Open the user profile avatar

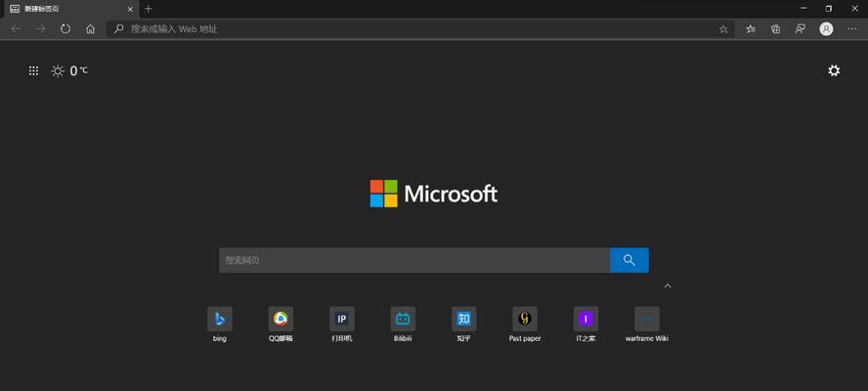tap(826, 28)
